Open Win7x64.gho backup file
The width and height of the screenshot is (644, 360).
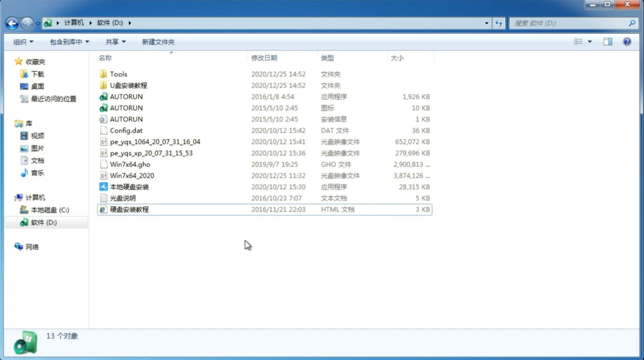click(x=130, y=164)
